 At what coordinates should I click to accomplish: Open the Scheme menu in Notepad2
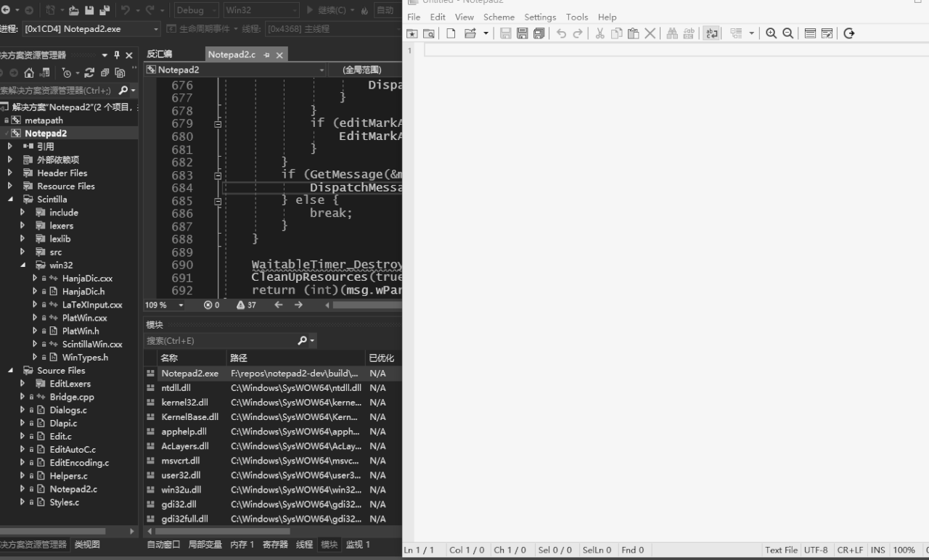click(x=499, y=17)
